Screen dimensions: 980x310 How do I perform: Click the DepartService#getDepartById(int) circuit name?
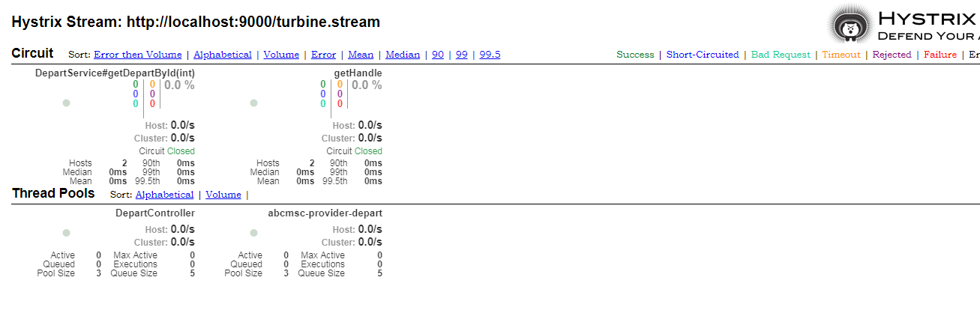pyautogui.click(x=115, y=73)
